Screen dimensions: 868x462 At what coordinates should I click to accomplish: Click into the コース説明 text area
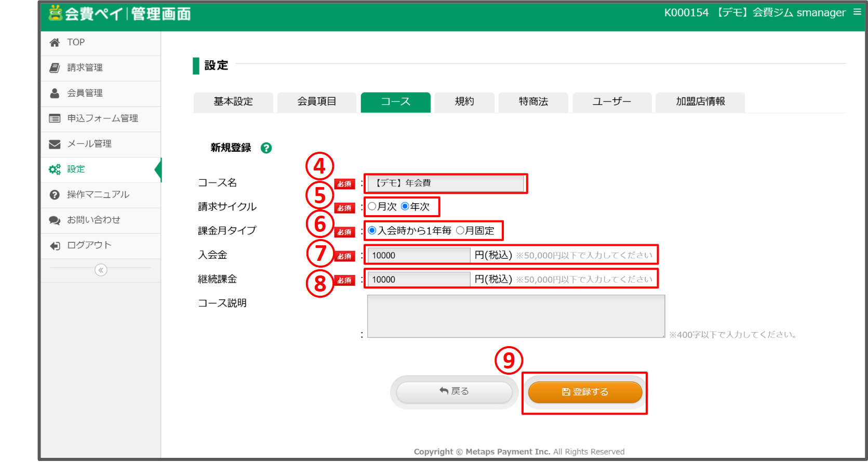(x=515, y=316)
